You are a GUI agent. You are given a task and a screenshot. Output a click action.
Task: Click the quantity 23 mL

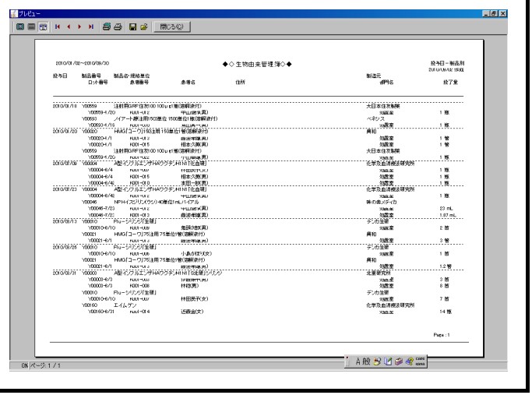(x=446, y=209)
